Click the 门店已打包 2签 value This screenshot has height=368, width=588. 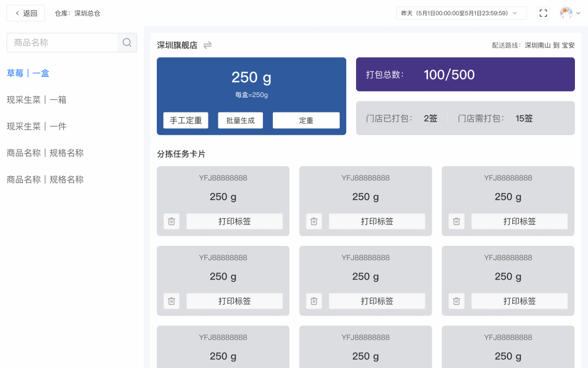point(431,119)
